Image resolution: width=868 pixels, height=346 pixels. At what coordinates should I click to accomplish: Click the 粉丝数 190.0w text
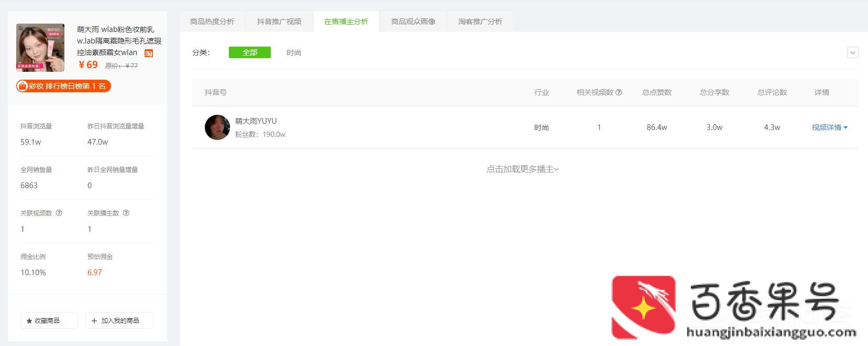click(260, 134)
